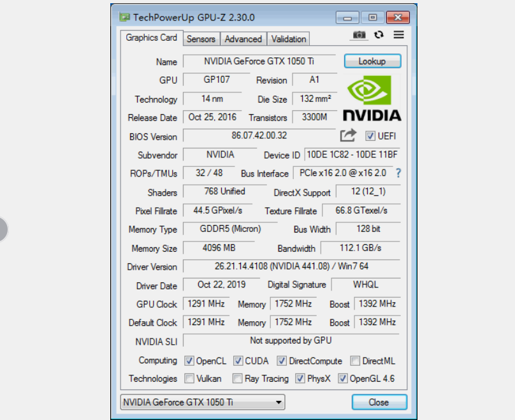The width and height of the screenshot is (515, 420).
Task: Toggle the CUDA checkbox
Action: click(x=238, y=361)
